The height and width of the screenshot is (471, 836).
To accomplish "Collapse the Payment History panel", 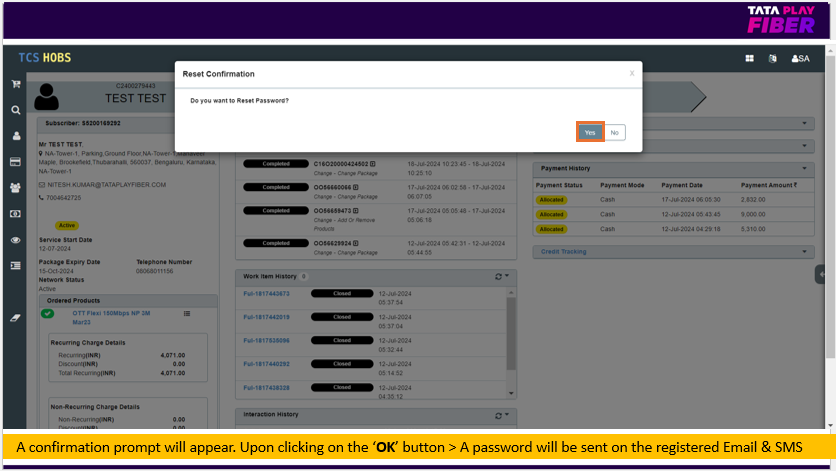I will (805, 168).
